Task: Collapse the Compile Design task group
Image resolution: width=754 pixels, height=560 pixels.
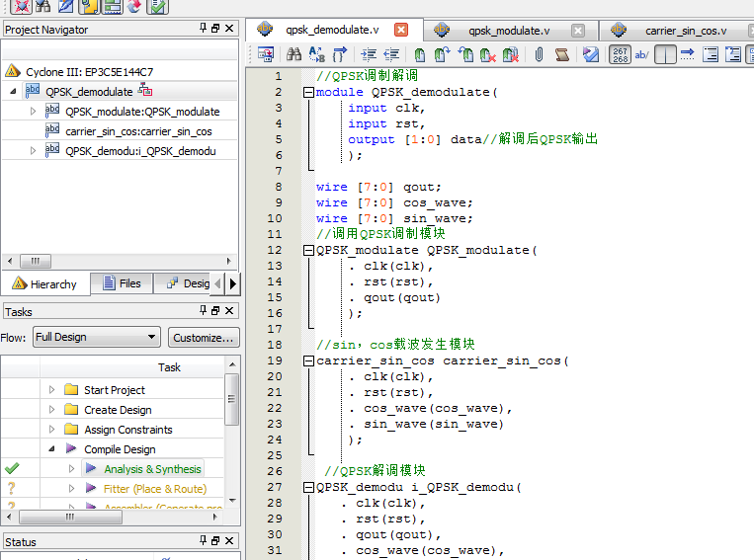Action: coord(52,449)
